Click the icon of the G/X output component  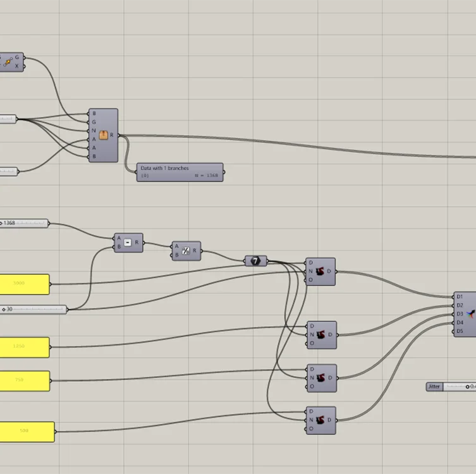click(x=8, y=62)
